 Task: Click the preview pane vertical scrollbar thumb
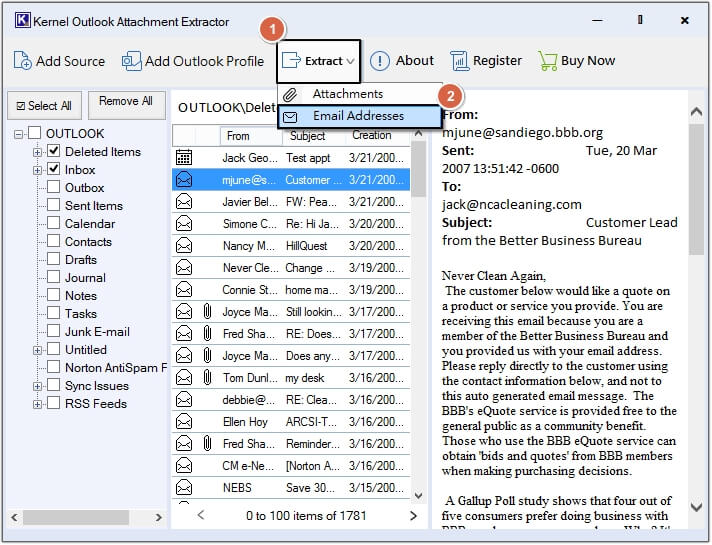pyautogui.click(x=696, y=189)
